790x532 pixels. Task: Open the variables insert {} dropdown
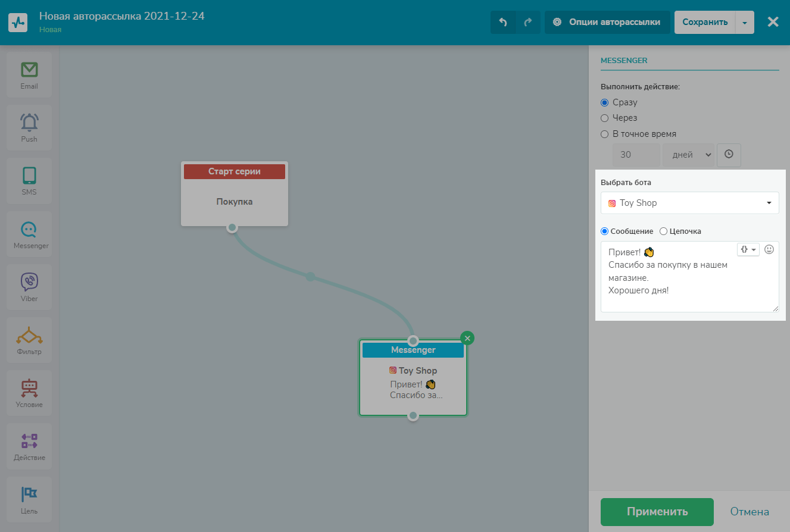[748, 249]
